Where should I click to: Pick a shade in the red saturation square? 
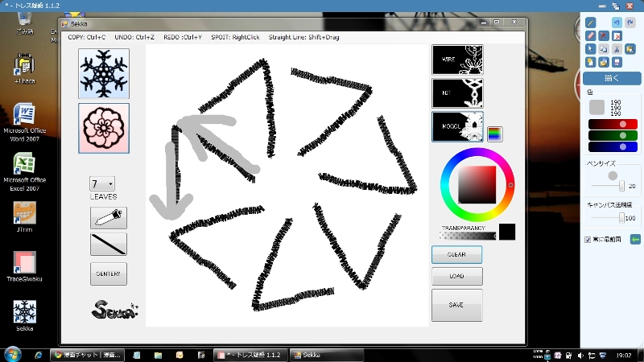tap(477, 185)
